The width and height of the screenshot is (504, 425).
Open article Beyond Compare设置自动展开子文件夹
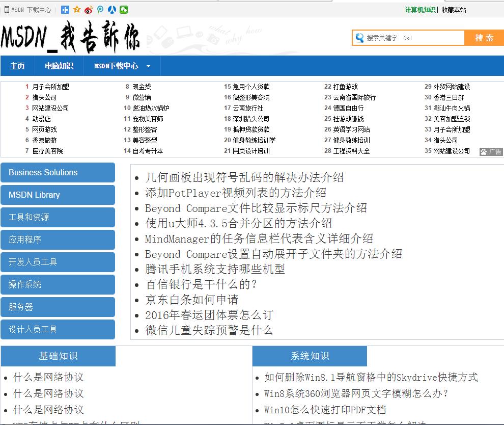pos(273,254)
